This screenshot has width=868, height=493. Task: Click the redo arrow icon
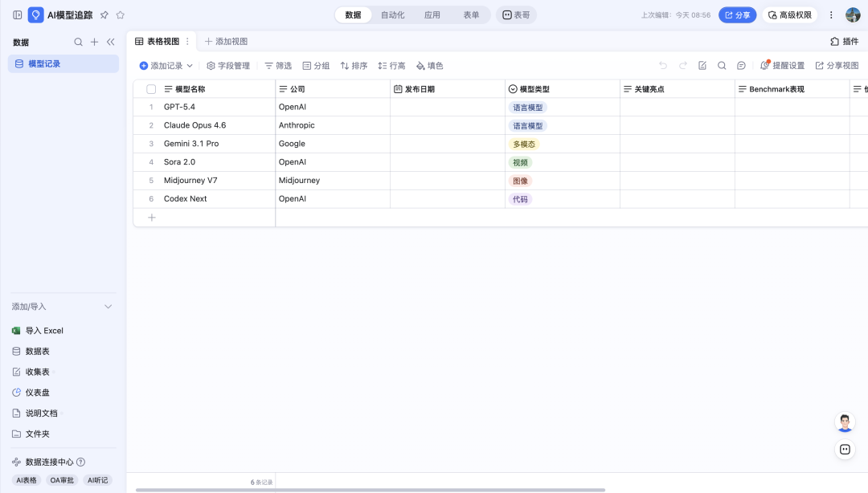click(x=682, y=65)
